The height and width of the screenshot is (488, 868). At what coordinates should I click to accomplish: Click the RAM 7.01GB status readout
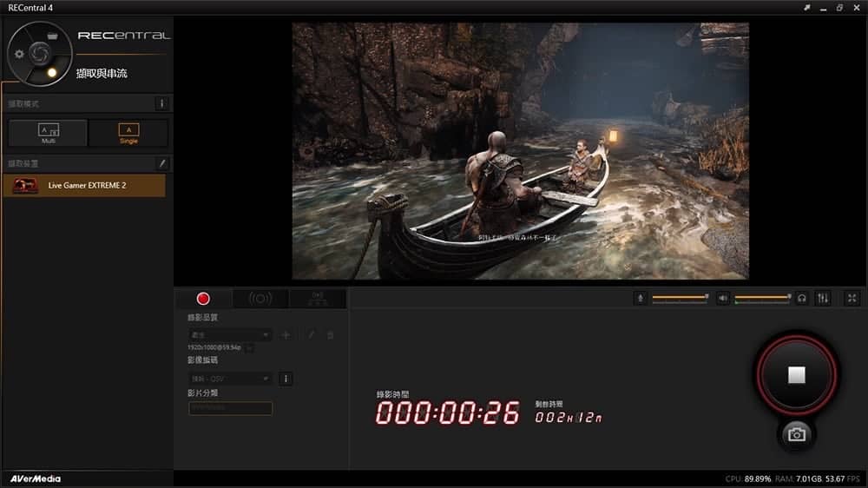(799, 478)
